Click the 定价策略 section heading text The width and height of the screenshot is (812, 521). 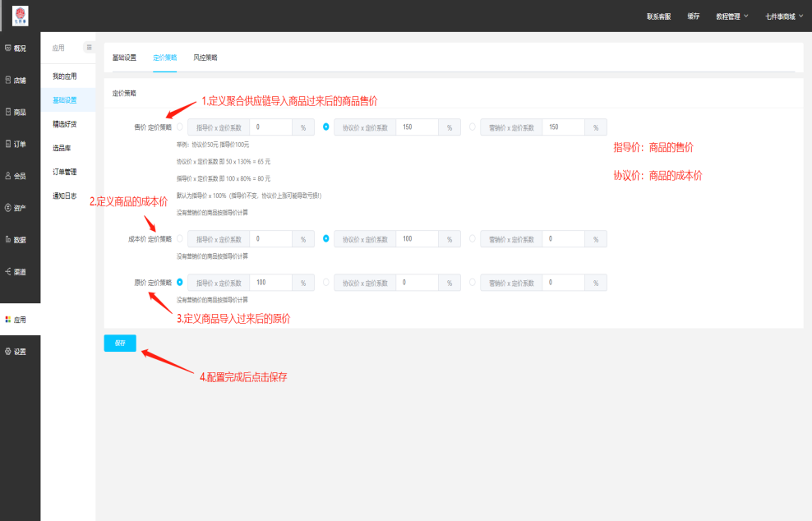point(124,93)
